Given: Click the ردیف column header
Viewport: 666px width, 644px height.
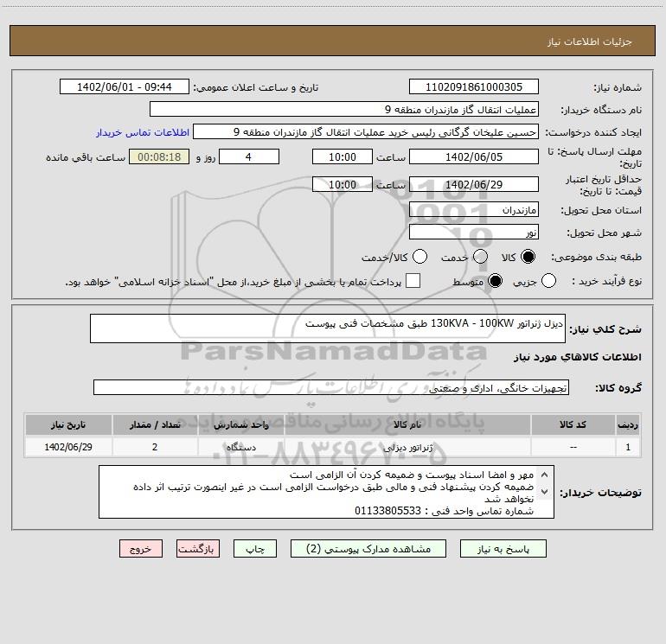Looking at the screenshot, I should pos(628,424).
